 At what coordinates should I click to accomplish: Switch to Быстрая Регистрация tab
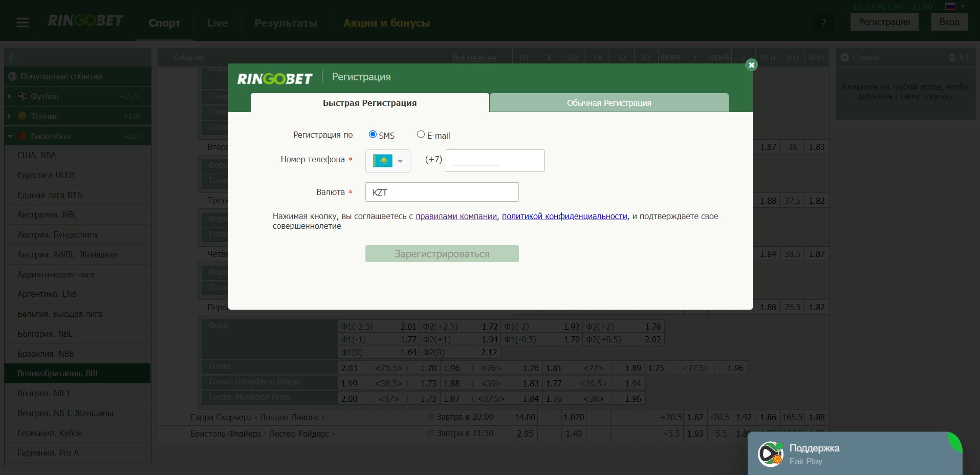pyautogui.click(x=370, y=102)
